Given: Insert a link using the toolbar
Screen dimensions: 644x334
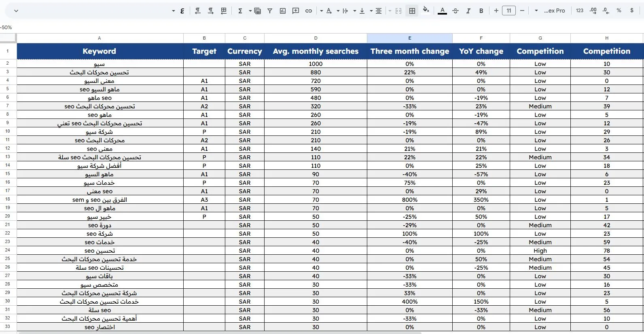Looking at the screenshot, I should [309, 11].
